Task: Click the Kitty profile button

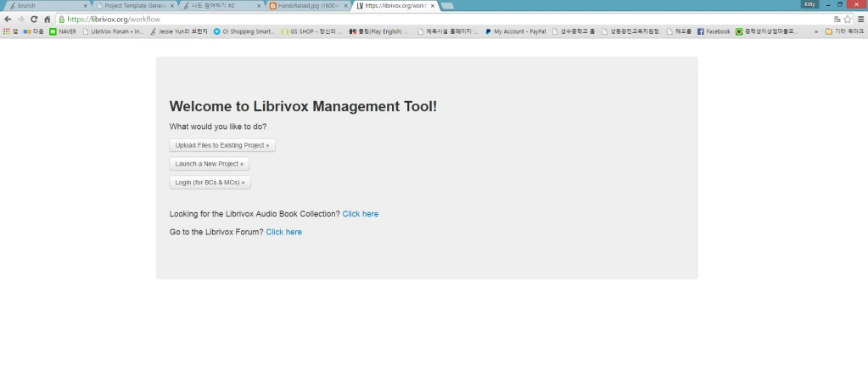Action: (809, 4)
